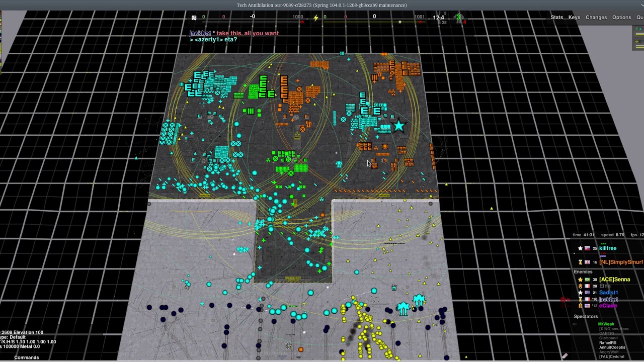The height and width of the screenshot is (362, 644).
Task: Click the metal resource icon
Action: [x=194, y=18]
